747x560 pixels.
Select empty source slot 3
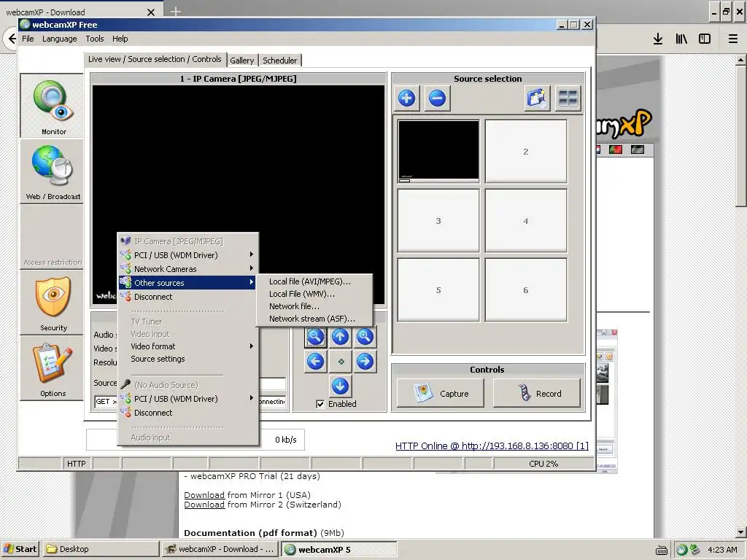438,220
